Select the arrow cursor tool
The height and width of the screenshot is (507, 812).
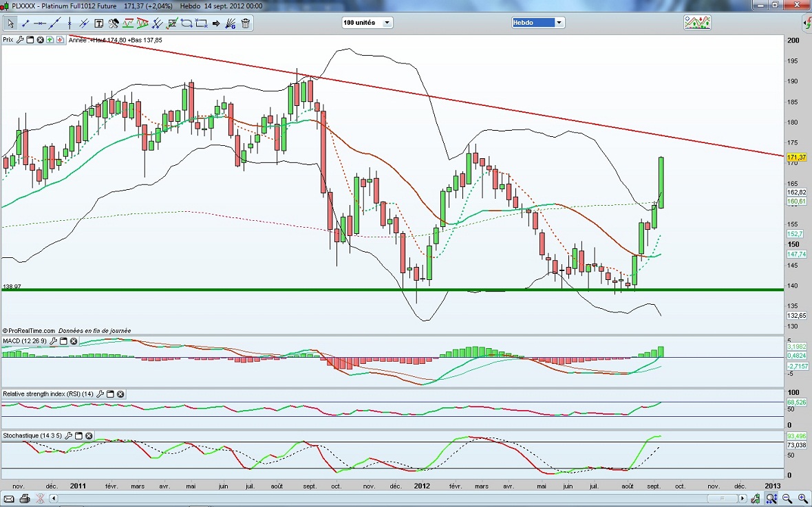(10, 23)
